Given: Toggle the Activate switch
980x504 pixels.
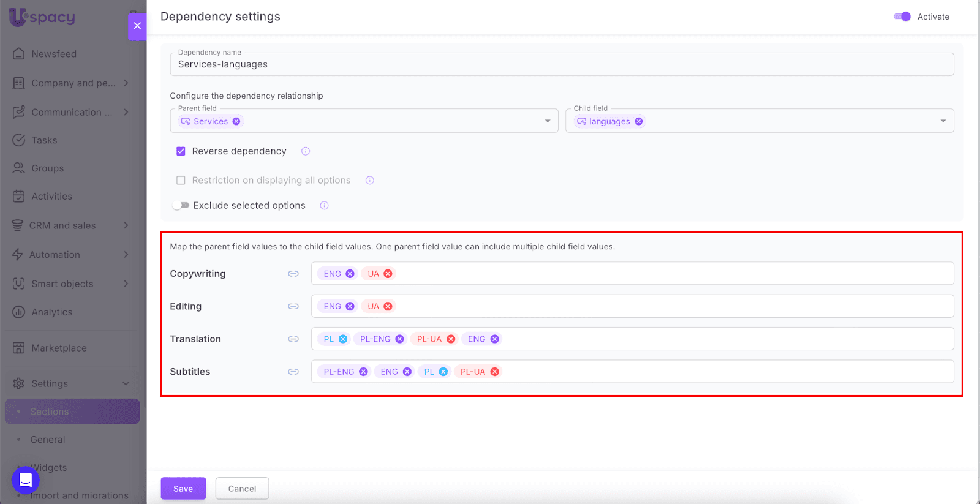Looking at the screenshot, I should [x=902, y=17].
